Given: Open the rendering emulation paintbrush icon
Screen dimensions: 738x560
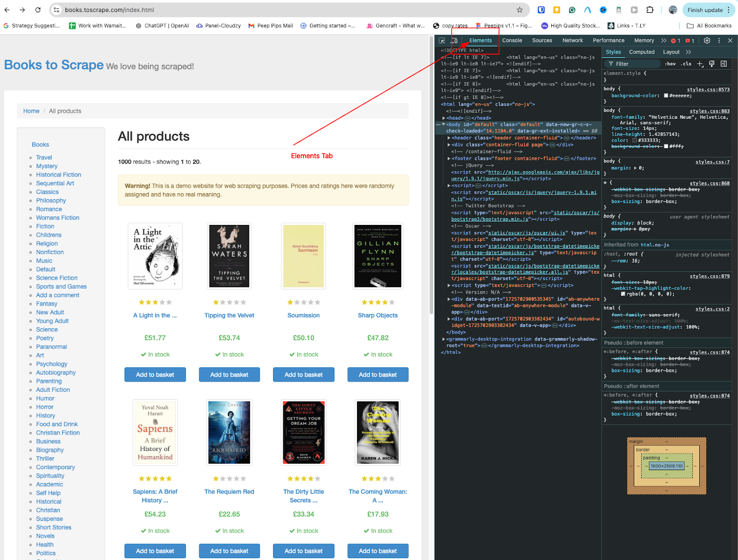Looking at the screenshot, I should coord(712,64).
